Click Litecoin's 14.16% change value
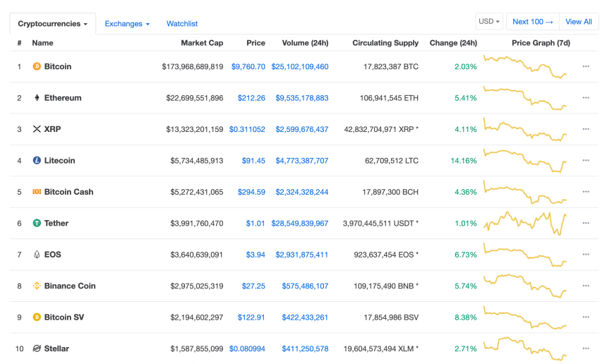 point(464,161)
